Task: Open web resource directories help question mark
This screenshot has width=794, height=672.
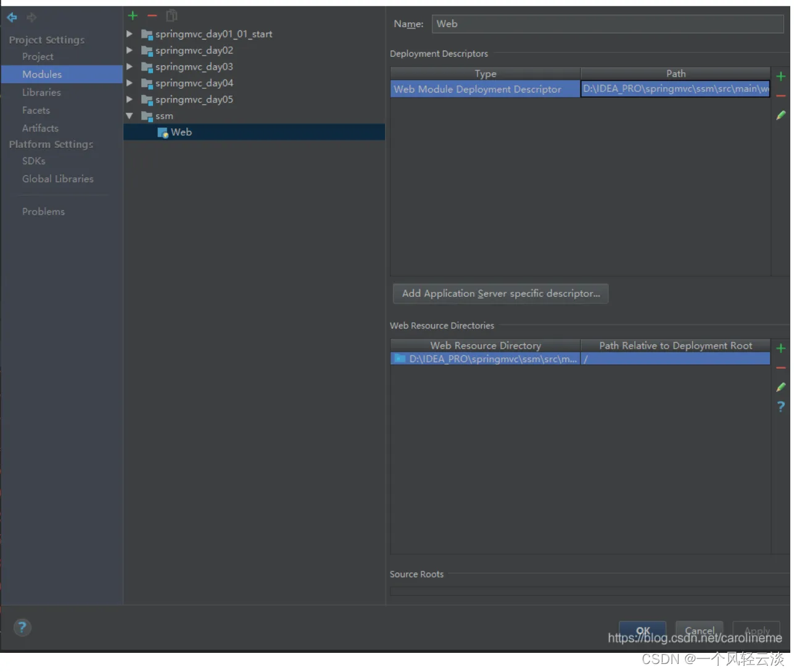Action: click(x=781, y=407)
